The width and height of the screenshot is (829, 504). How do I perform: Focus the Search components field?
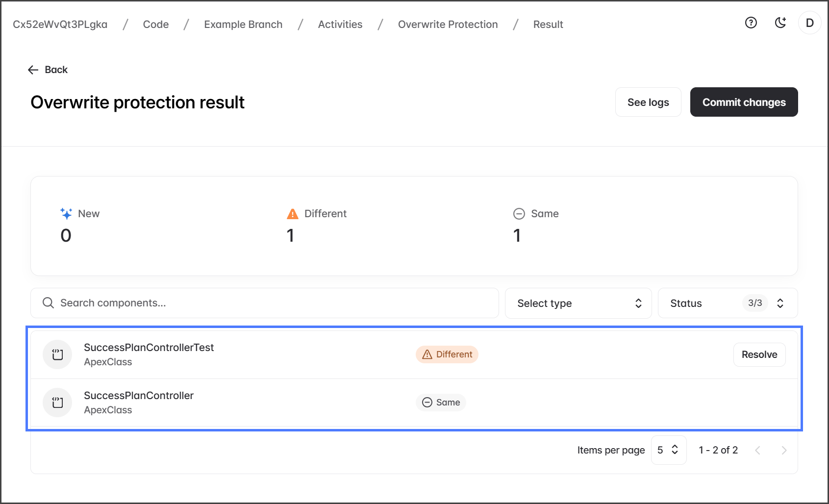coord(265,303)
